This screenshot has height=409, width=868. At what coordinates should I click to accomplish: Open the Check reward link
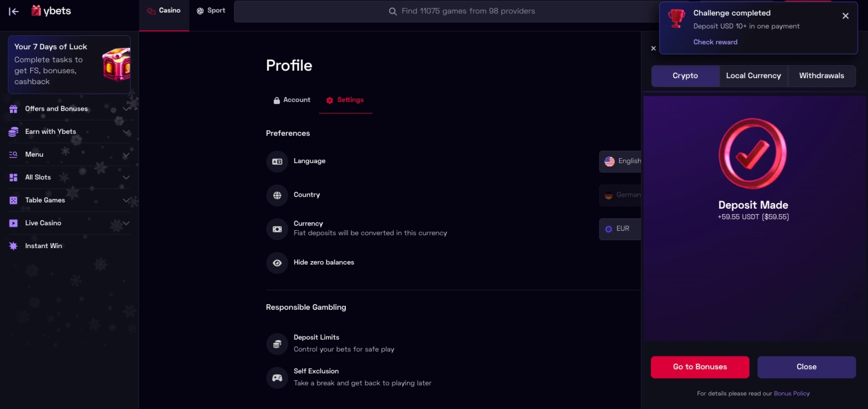coord(715,42)
